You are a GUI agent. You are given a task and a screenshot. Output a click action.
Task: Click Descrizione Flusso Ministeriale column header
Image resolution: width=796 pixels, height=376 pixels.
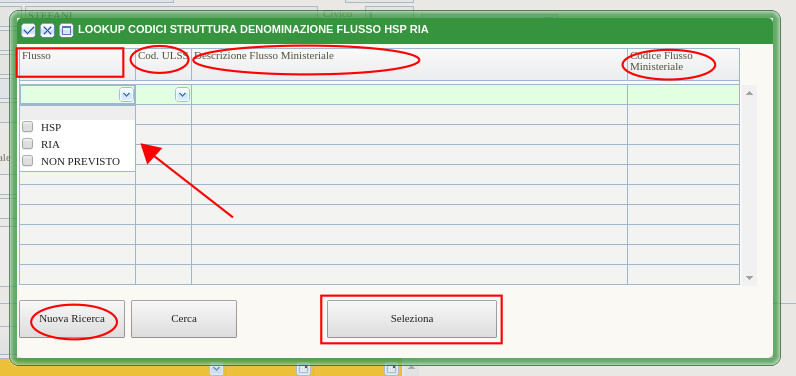[x=409, y=64]
